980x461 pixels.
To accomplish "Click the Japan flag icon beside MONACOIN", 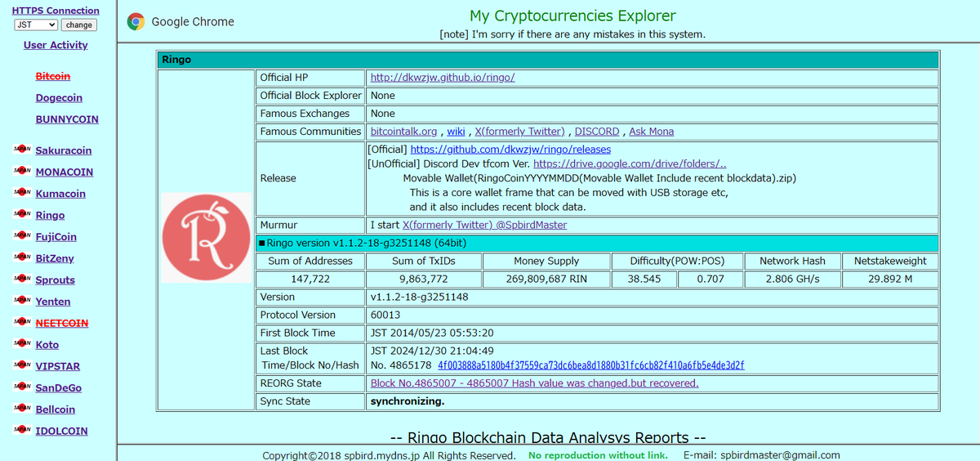I will coord(22,172).
